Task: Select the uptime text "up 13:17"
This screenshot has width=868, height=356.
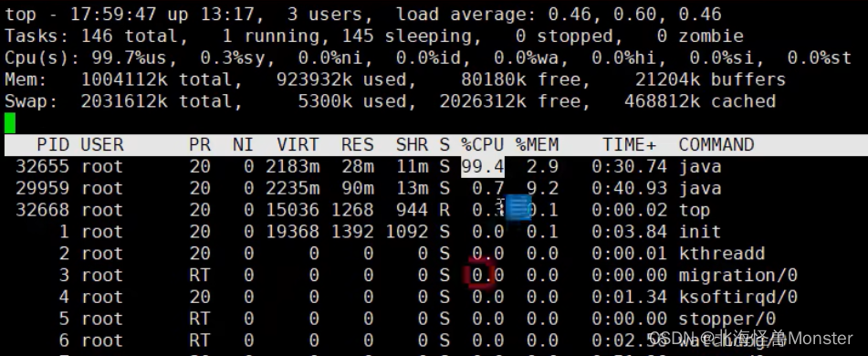Action: tap(215, 14)
